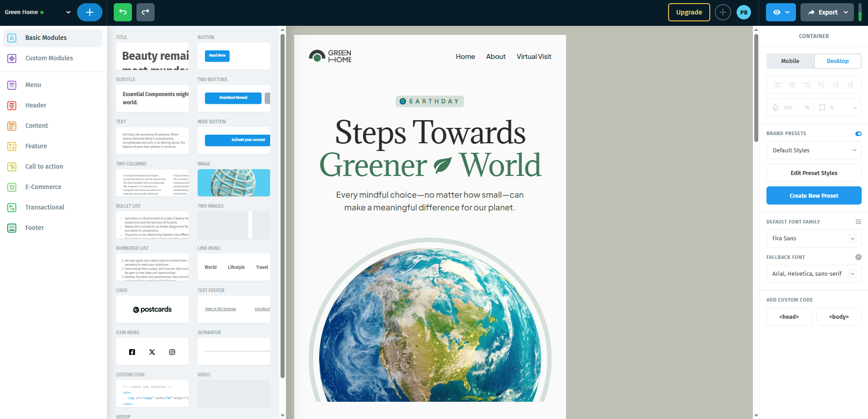Screen dimensions: 868x419
Task: Open the border radius dropdown
Action: tap(855, 108)
